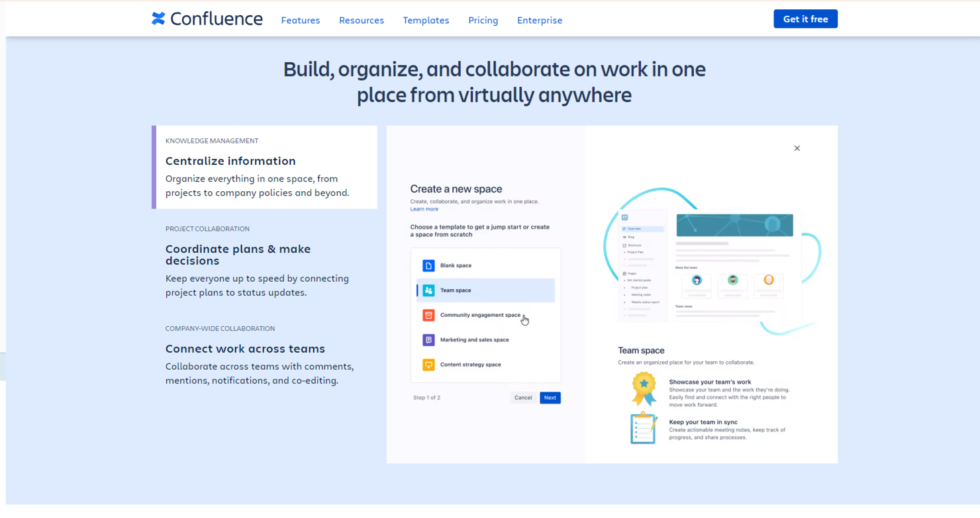The image size is (980, 518).
Task: Click the Blank space page icon
Action: coord(428,265)
